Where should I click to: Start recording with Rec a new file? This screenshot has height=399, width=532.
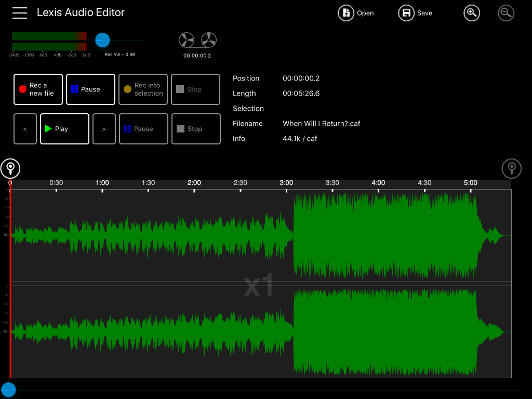pos(38,89)
